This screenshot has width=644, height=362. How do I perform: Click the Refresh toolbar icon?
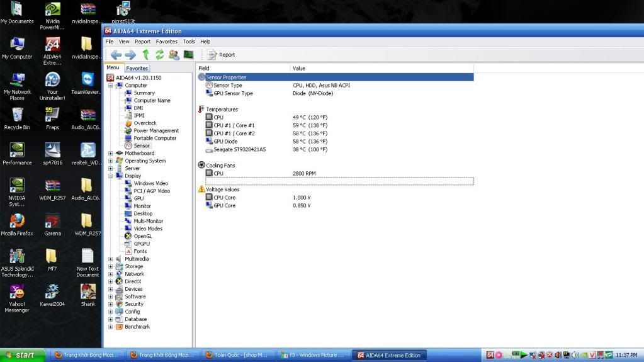[159, 55]
